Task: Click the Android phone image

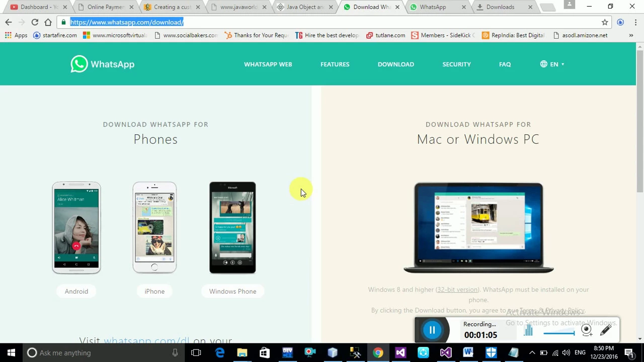Action: click(x=76, y=228)
